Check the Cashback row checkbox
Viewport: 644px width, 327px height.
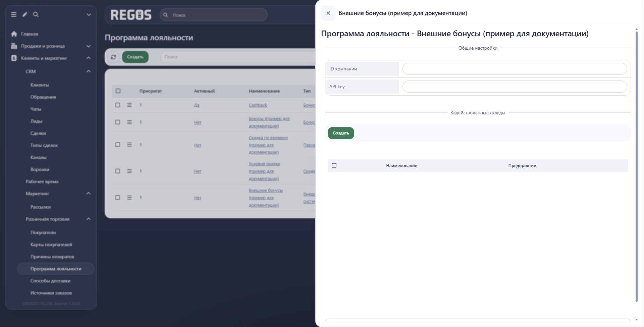tap(118, 105)
